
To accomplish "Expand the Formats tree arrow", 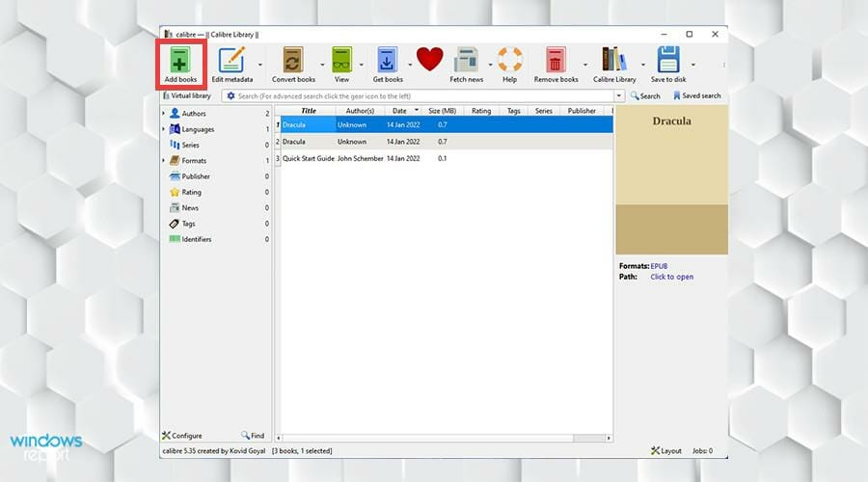I will [164, 160].
